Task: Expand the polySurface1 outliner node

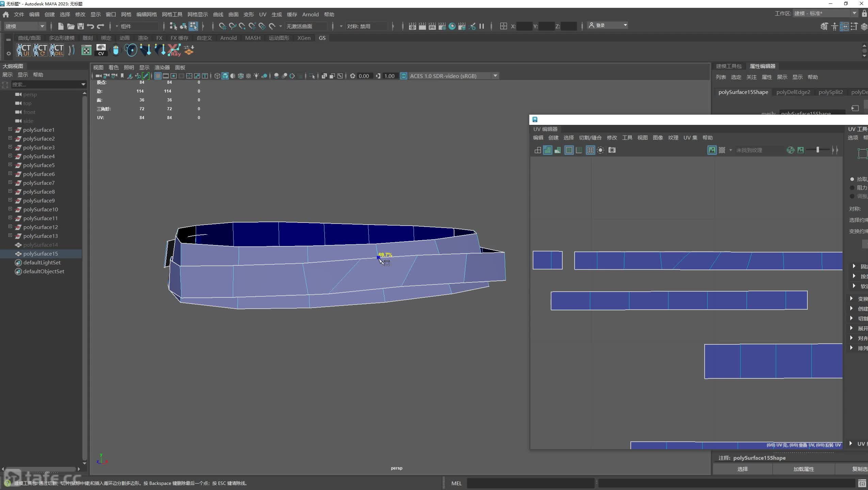Action: (x=10, y=129)
